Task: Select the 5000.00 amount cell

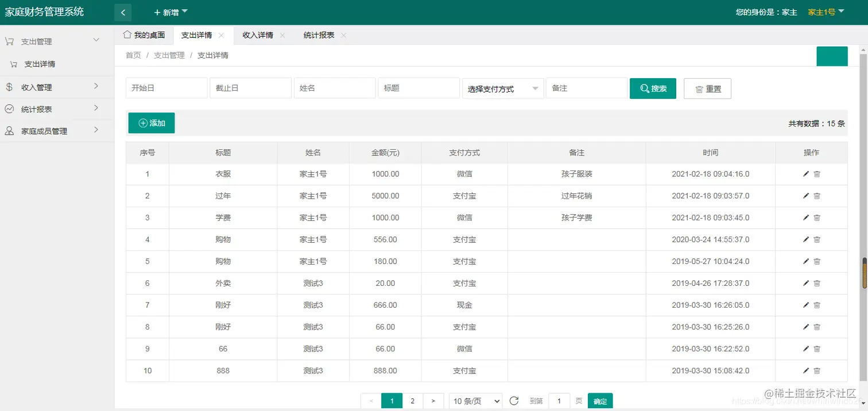Action: 385,196
